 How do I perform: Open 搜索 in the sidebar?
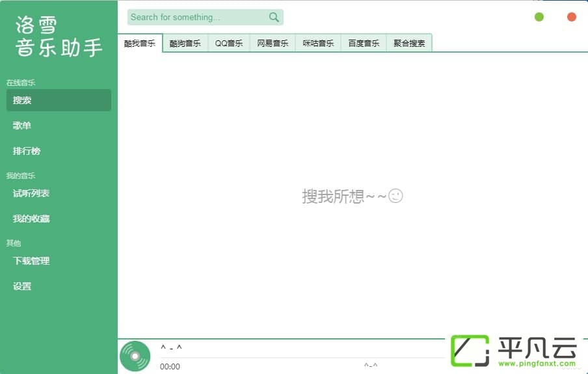59,100
